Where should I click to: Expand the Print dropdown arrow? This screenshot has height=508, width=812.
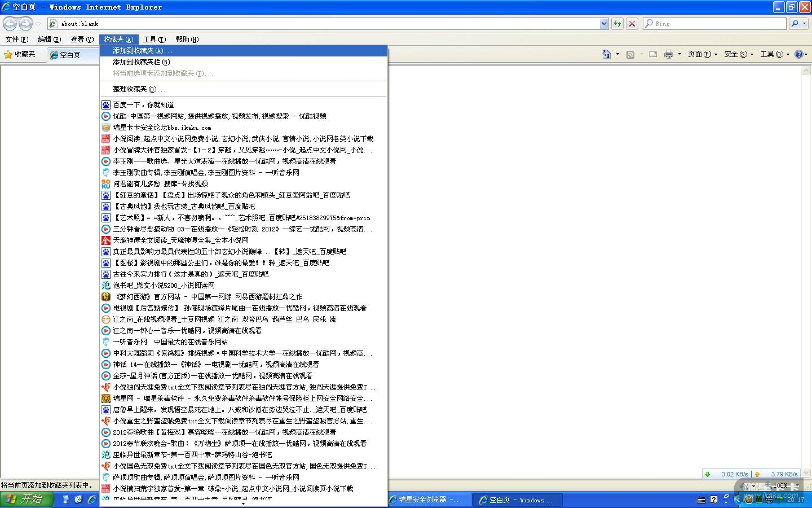pos(679,54)
